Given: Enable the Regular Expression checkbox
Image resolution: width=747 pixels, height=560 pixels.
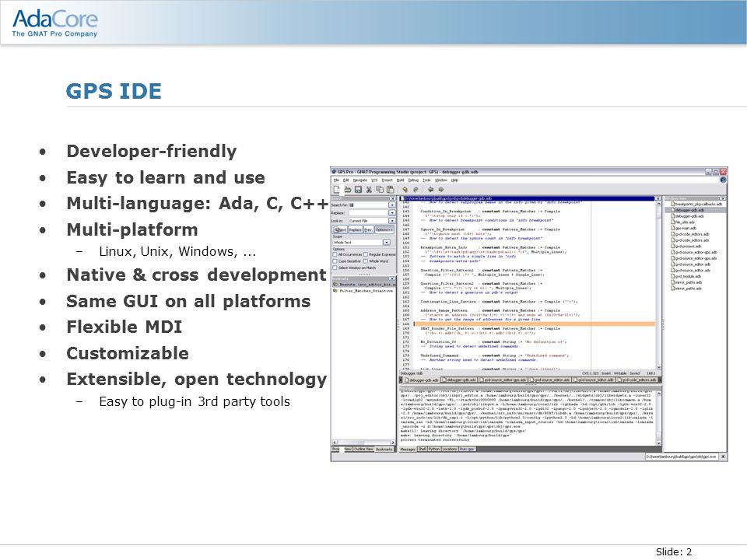Looking at the screenshot, I should coord(366,254).
